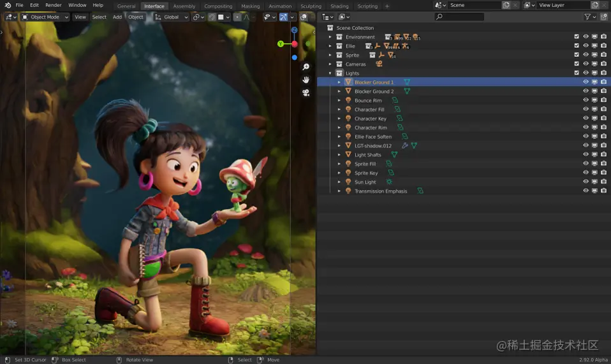This screenshot has width=611, height=364.
Task: Open the viewport Select menu
Action: pos(99,17)
